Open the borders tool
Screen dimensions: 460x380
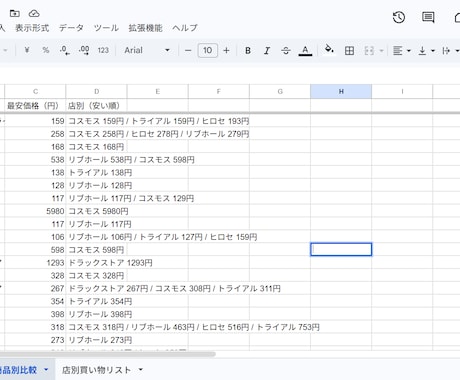349,51
